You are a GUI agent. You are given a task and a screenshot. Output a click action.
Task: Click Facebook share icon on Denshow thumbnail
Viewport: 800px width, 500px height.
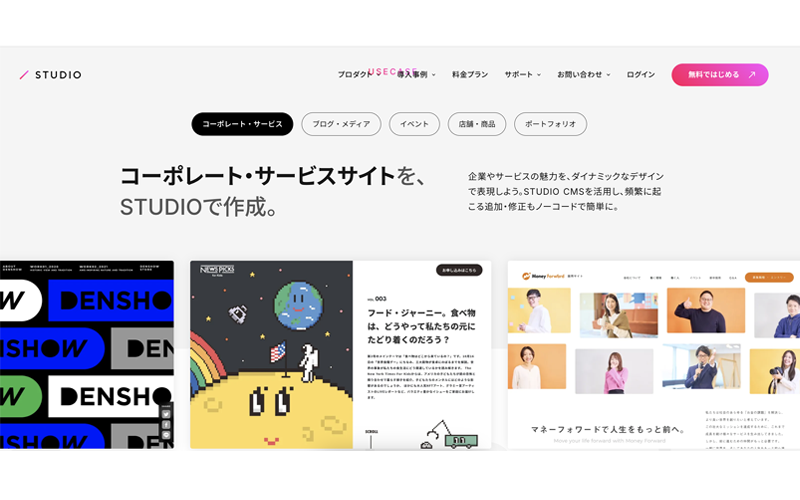tap(166, 424)
